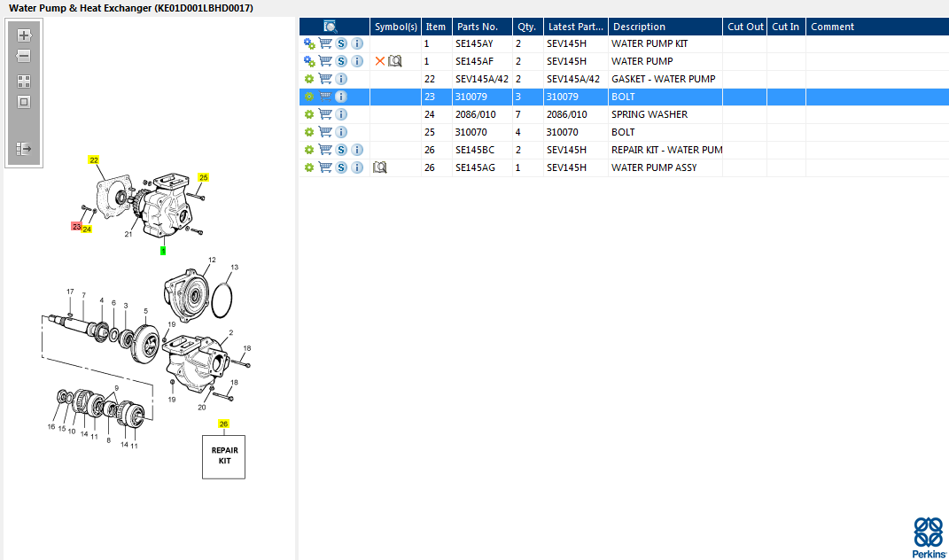
Task: Click the S icon for SE145AY
Action: click(341, 43)
